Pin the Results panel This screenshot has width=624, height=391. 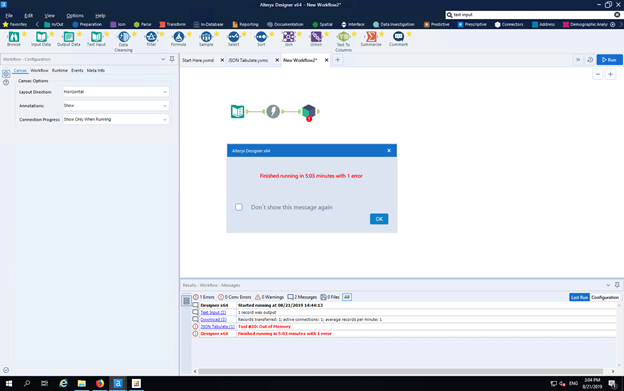coord(617,285)
